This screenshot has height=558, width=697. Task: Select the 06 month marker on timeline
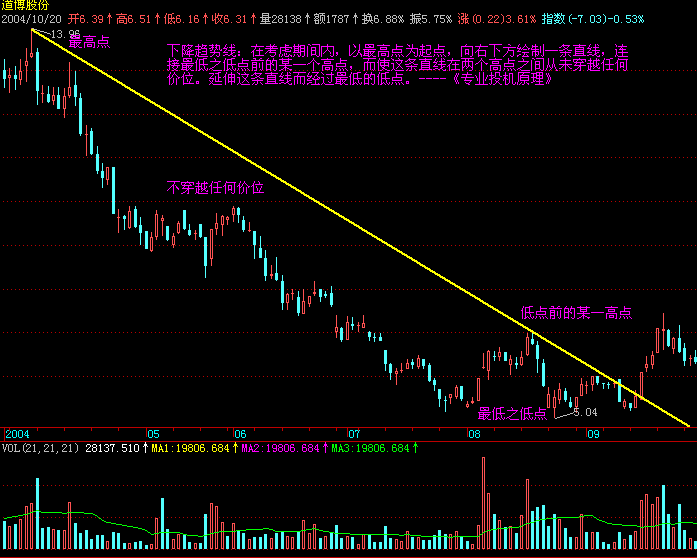(x=240, y=434)
